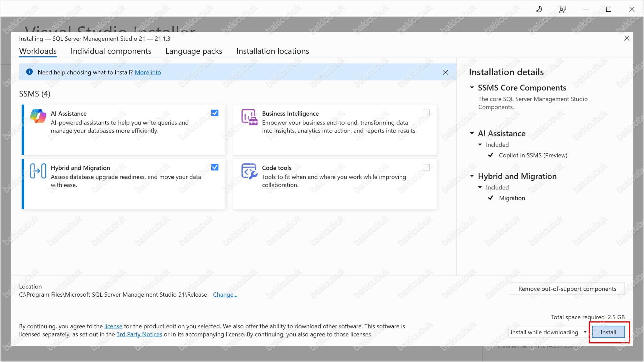This screenshot has height=362, width=644.
Task: Open the Language packs tab
Action: point(194,51)
